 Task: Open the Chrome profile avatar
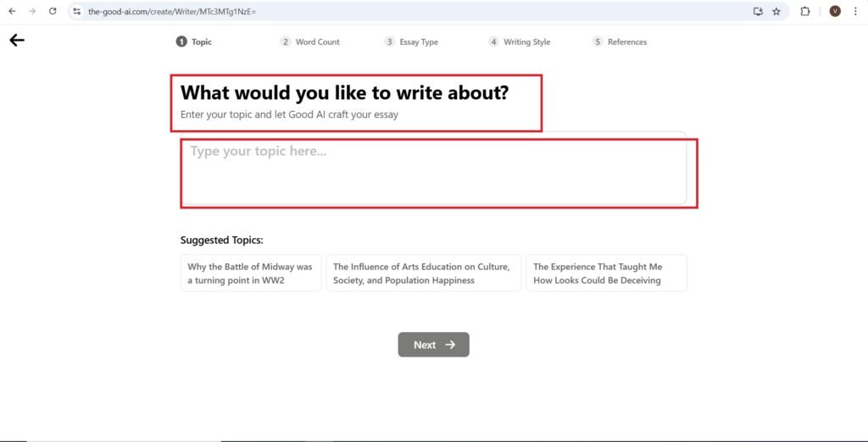click(x=835, y=11)
